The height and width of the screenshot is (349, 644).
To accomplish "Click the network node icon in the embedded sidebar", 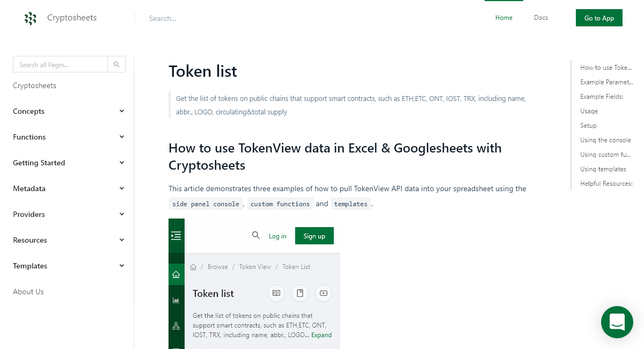I will click(176, 325).
